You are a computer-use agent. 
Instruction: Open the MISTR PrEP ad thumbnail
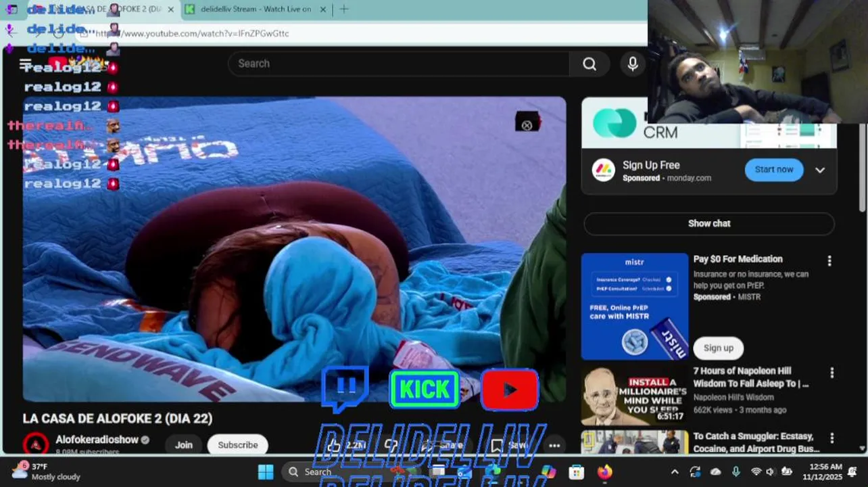click(635, 306)
